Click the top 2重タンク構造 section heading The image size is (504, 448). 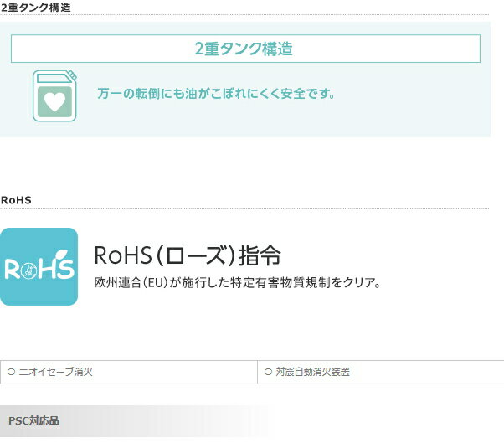[36, 8]
